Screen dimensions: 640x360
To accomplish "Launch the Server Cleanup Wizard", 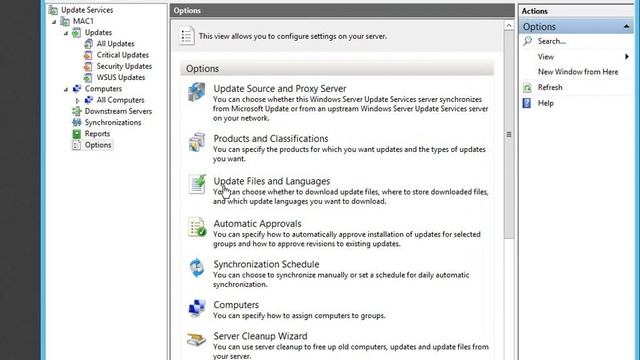I will [260, 336].
